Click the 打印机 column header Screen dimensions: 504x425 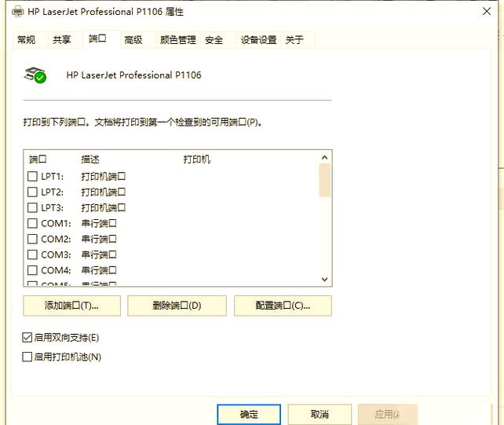click(x=197, y=159)
